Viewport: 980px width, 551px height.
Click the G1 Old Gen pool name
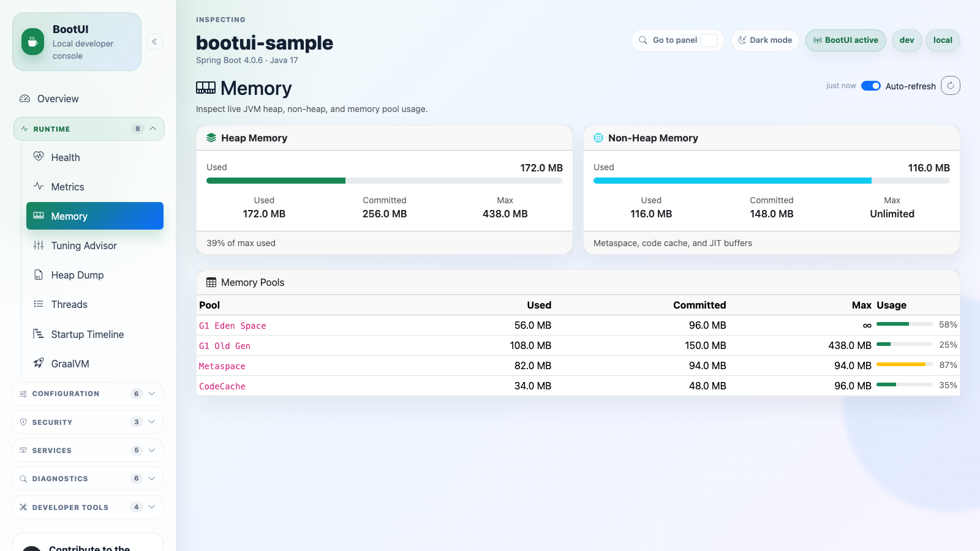click(x=225, y=346)
